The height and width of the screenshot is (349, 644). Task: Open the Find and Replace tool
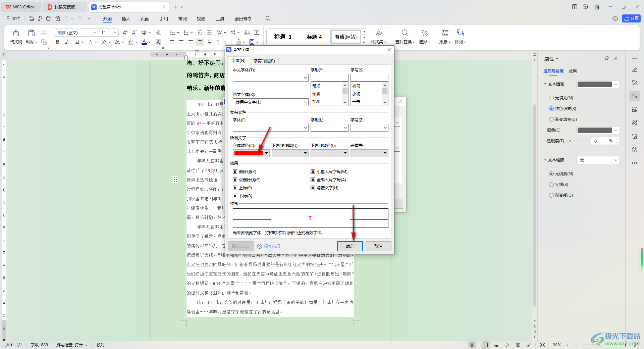tap(405, 33)
